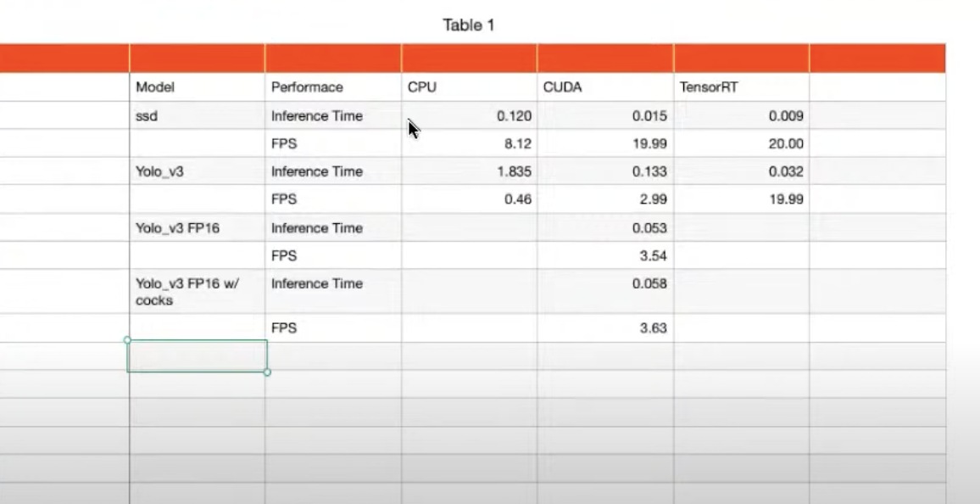Screen dimensions: 980x504
Task: Select the CUDA value 19.99 for ssd
Action: point(649,144)
